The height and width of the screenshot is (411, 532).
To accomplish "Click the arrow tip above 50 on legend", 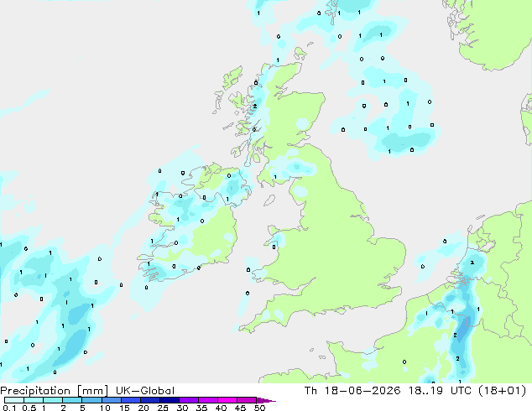I will [266, 400].
